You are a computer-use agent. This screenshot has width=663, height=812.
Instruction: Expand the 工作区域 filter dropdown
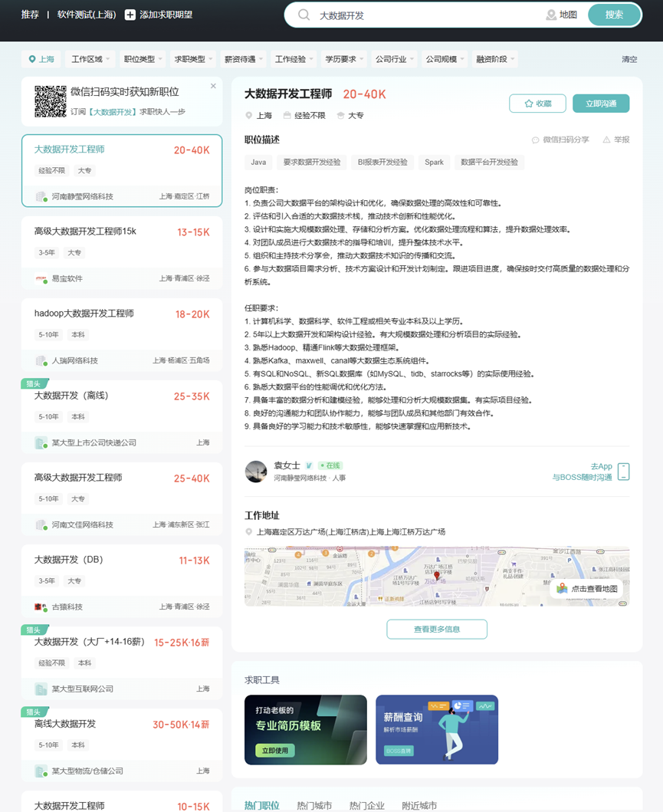90,59
